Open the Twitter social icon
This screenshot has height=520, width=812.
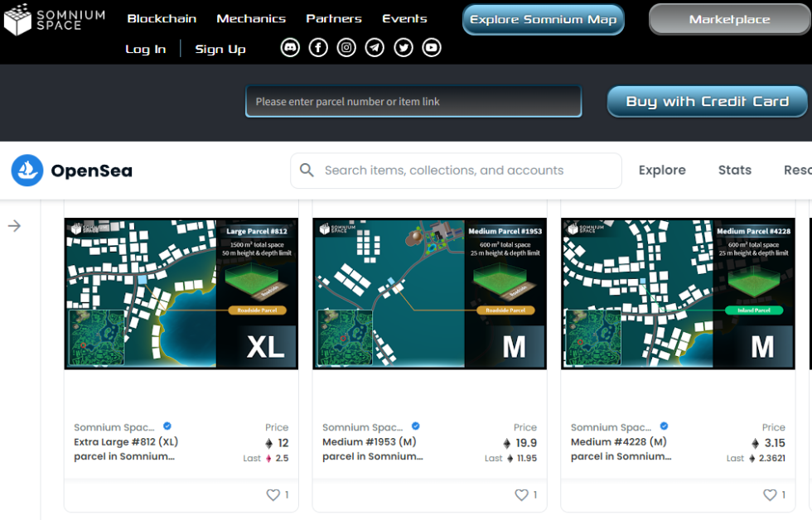point(404,47)
